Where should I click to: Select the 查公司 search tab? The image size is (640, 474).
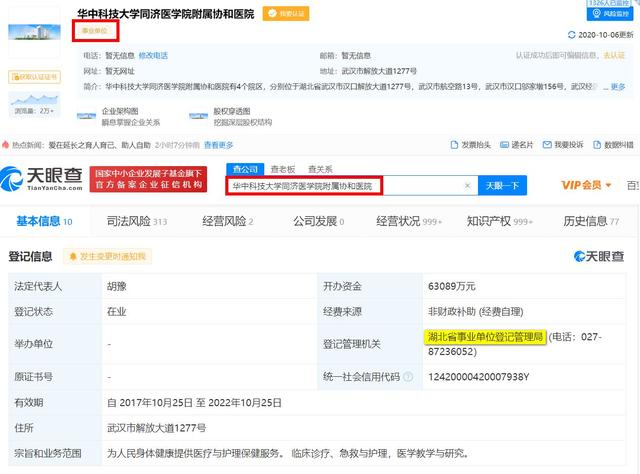click(245, 169)
